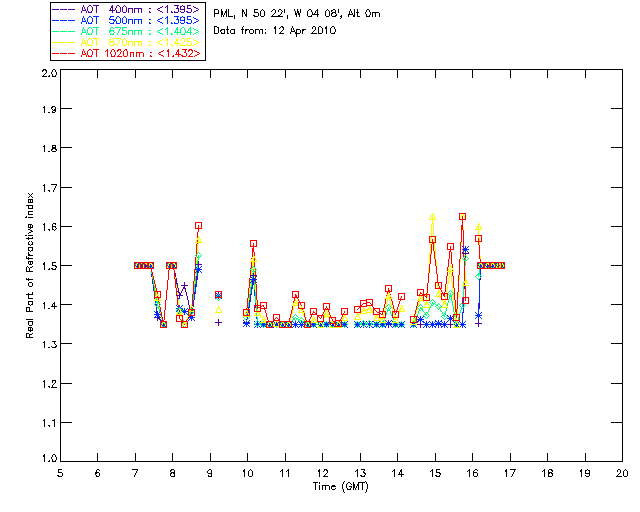Click the time-axis tick label '17'

click(x=510, y=473)
